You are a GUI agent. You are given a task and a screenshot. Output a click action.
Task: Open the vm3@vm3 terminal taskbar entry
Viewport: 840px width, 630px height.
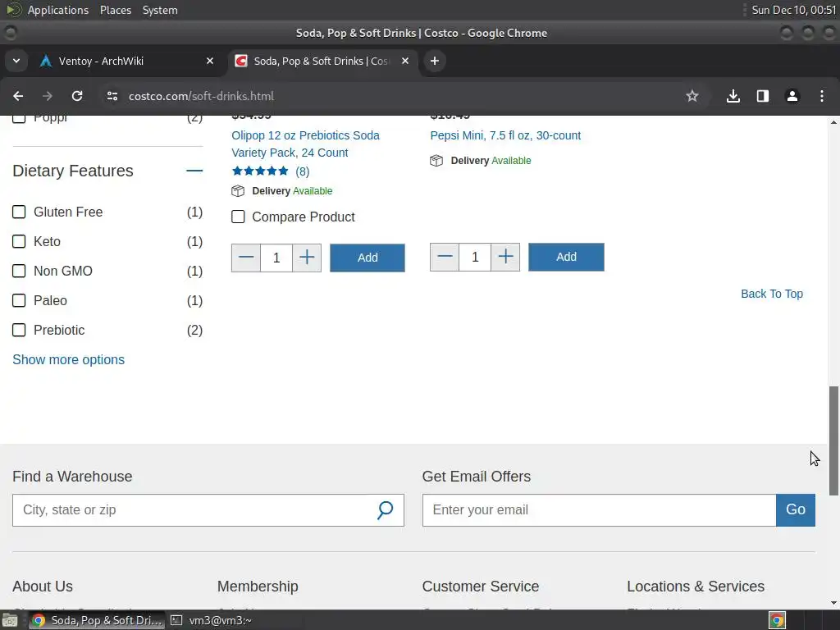[211, 620]
